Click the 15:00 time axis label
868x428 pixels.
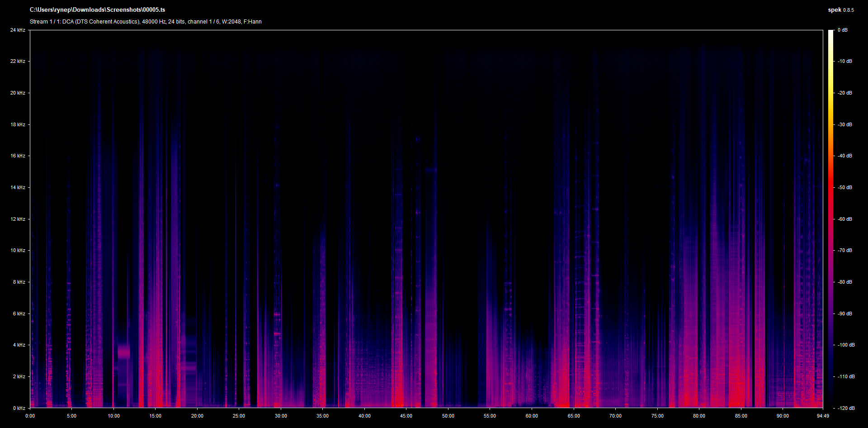pos(155,416)
